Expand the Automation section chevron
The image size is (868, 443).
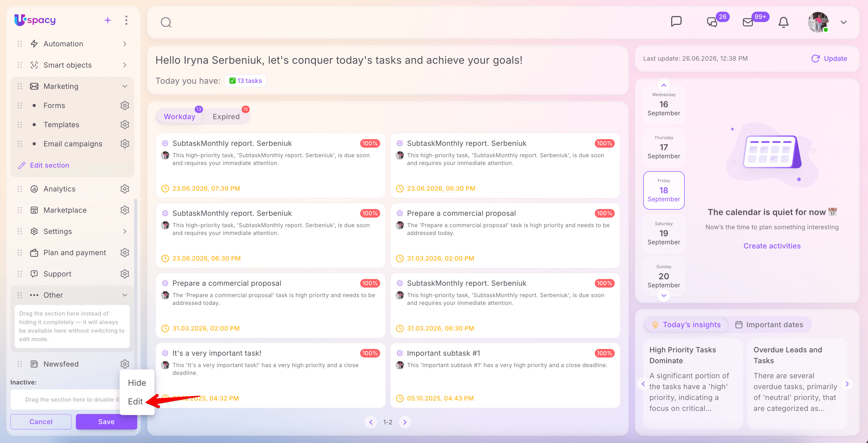point(125,44)
